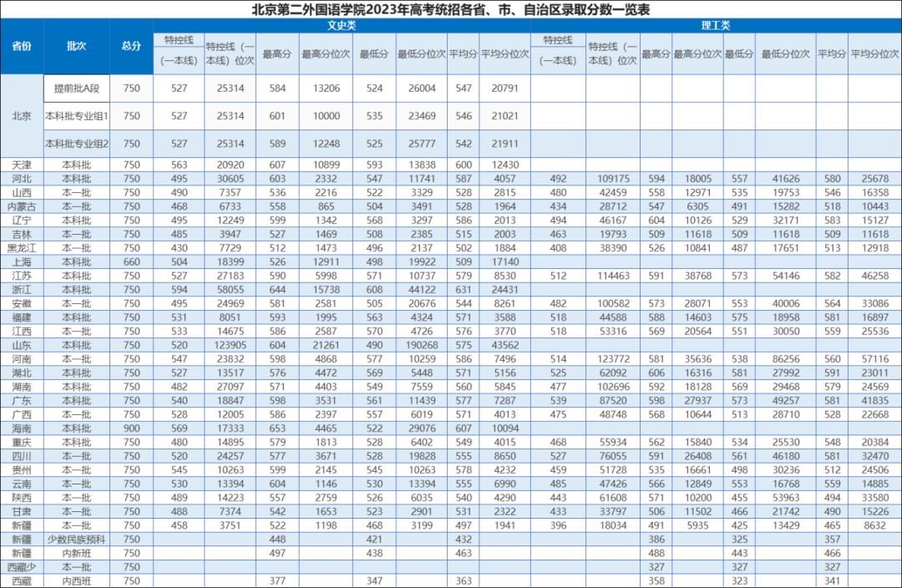The width and height of the screenshot is (902, 588).
Task: Click the '安徽' province cell
Action: pos(22,303)
